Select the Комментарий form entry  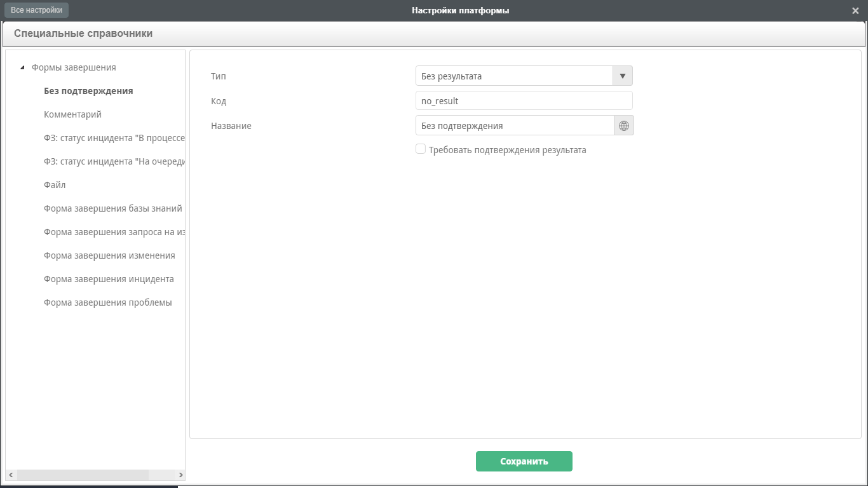pos(72,114)
